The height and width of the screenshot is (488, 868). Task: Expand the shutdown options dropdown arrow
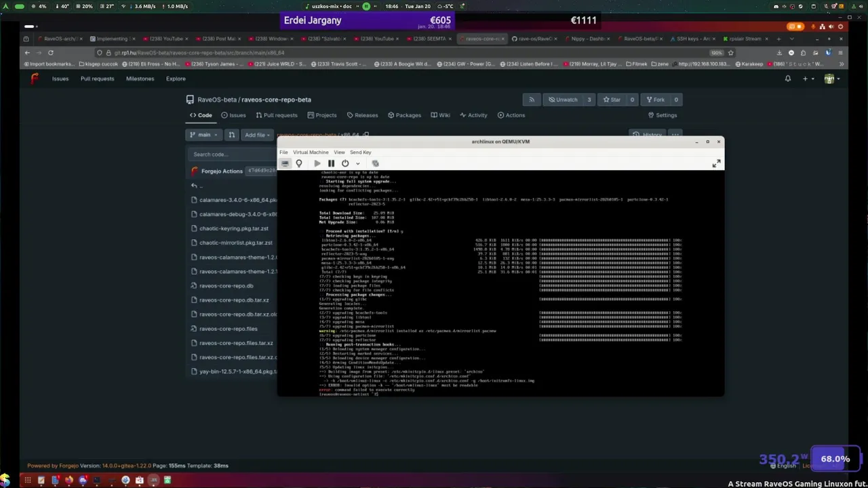coord(357,163)
